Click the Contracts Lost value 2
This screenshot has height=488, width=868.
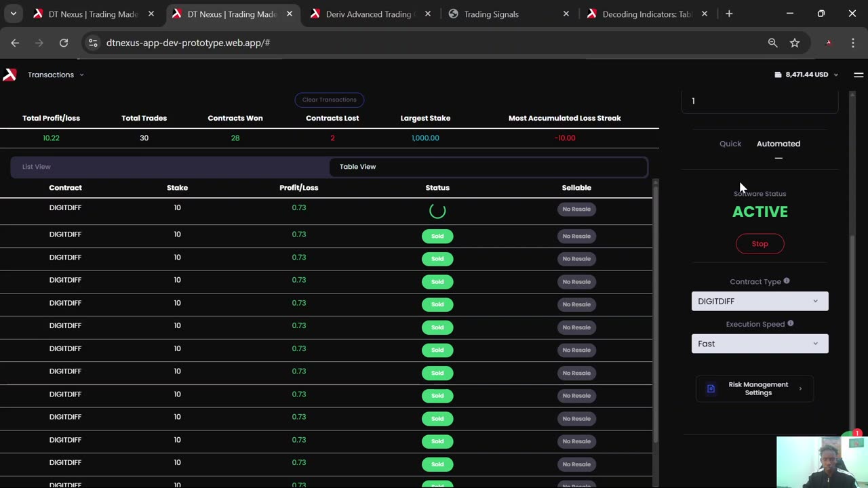click(x=332, y=138)
